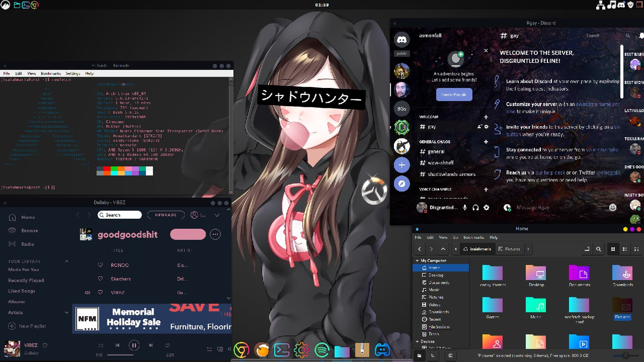The width and height of the screenshot is (644, 362).
Task: Like the VIBEZ track row heart
Action: pyautogui.click(x=100, y=292)
